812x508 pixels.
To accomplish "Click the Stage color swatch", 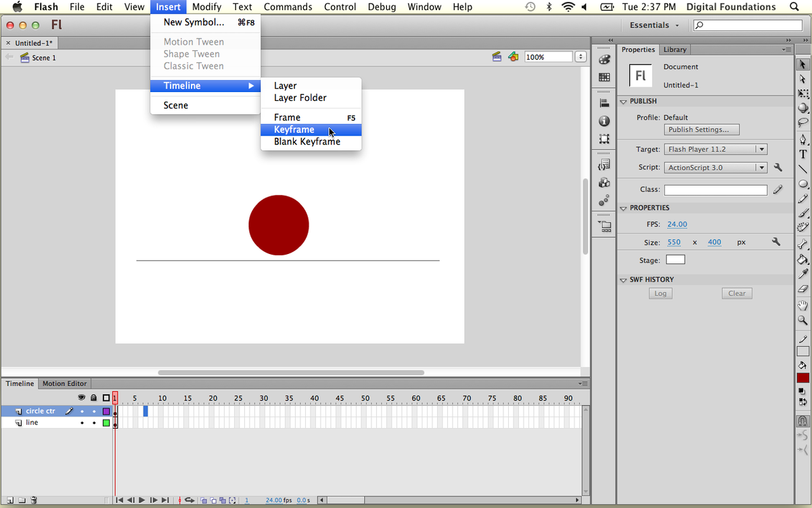I will click(x=675, y=260).
